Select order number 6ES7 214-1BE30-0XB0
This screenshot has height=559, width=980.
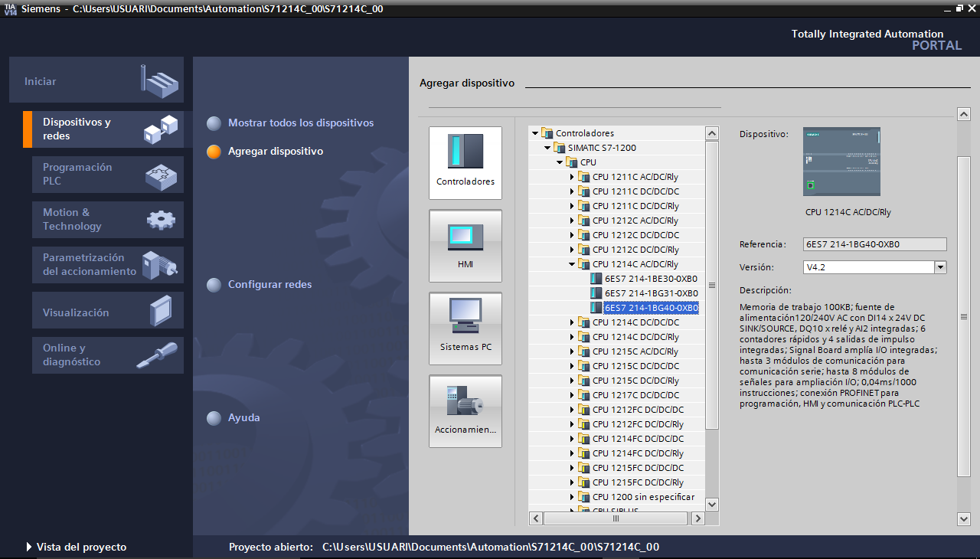pyautogui.click(x=651, y=279)
